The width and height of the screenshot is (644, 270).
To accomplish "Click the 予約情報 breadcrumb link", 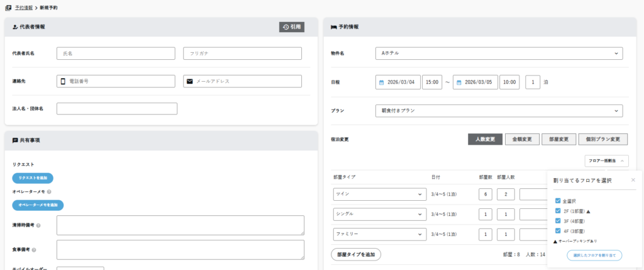I will coord(24,6).
